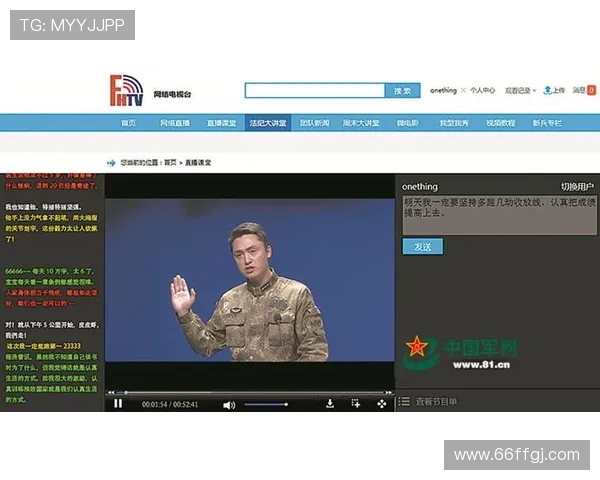Open the 团队新闻 navigation tab
The height and width of the screenshot is (480, 600).
click(x=314, y=123)
